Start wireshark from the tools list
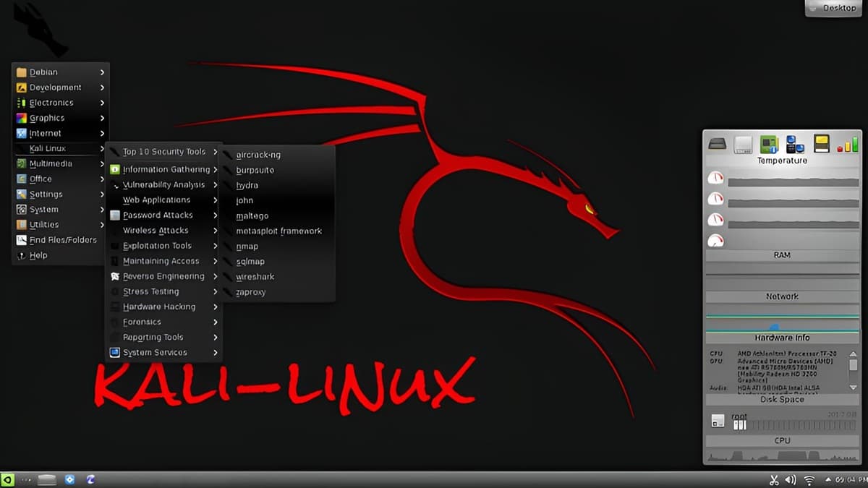 (x=255, y=277)
